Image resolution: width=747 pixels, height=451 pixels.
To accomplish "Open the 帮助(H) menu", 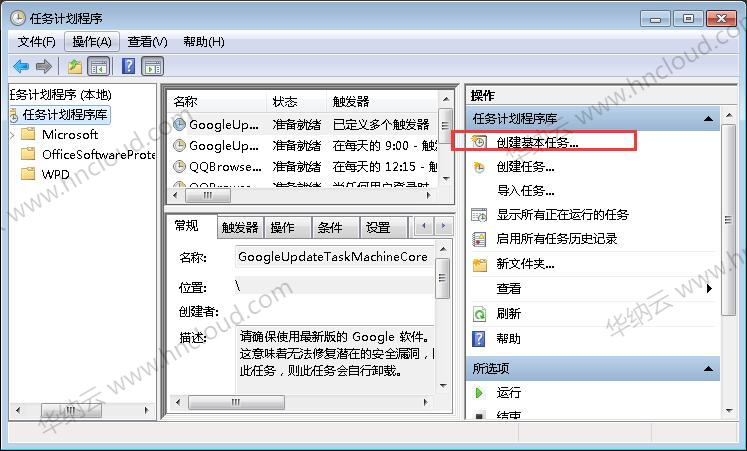I will point(203,42).
